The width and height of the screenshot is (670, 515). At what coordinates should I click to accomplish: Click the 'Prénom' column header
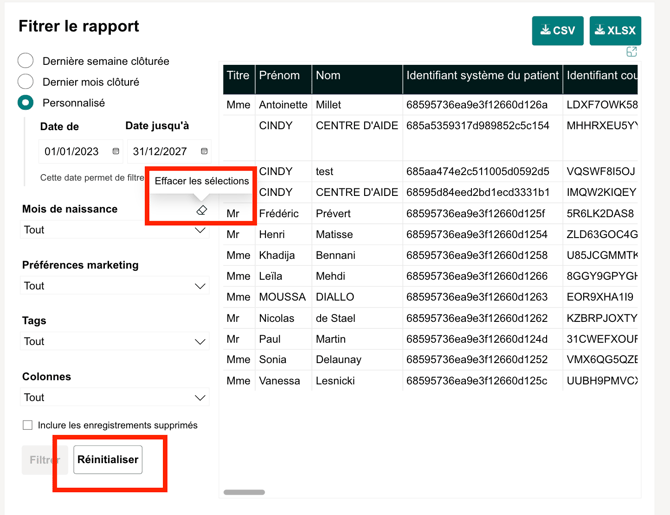point(279,76)
